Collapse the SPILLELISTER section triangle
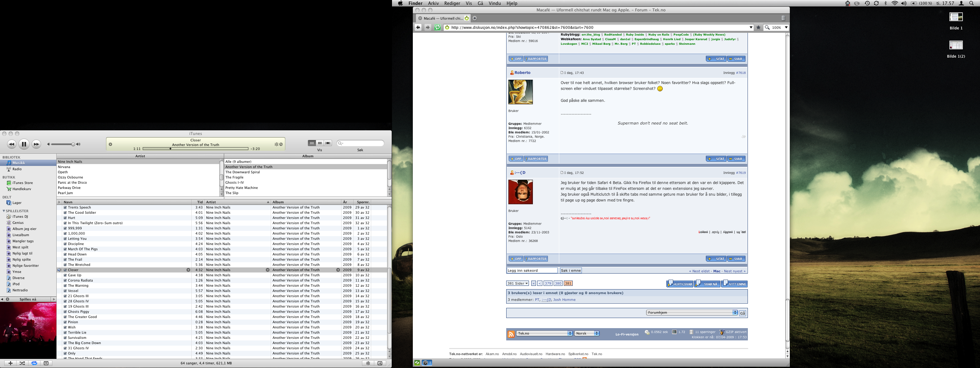 (x=4, y=211)
